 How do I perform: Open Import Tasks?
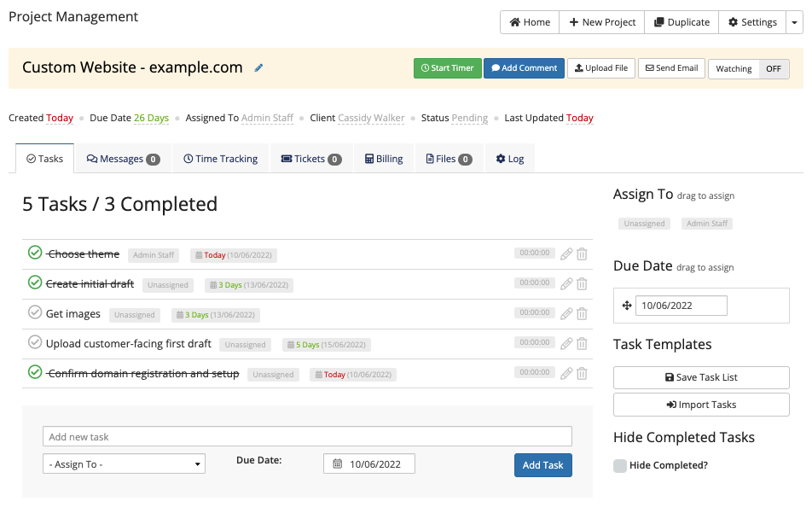point(700,404)
